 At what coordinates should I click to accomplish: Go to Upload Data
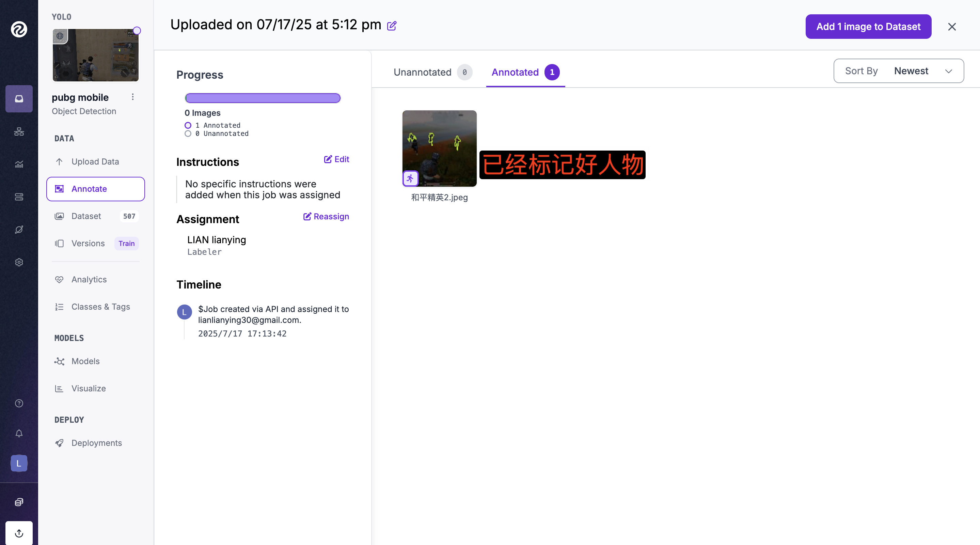95,161
